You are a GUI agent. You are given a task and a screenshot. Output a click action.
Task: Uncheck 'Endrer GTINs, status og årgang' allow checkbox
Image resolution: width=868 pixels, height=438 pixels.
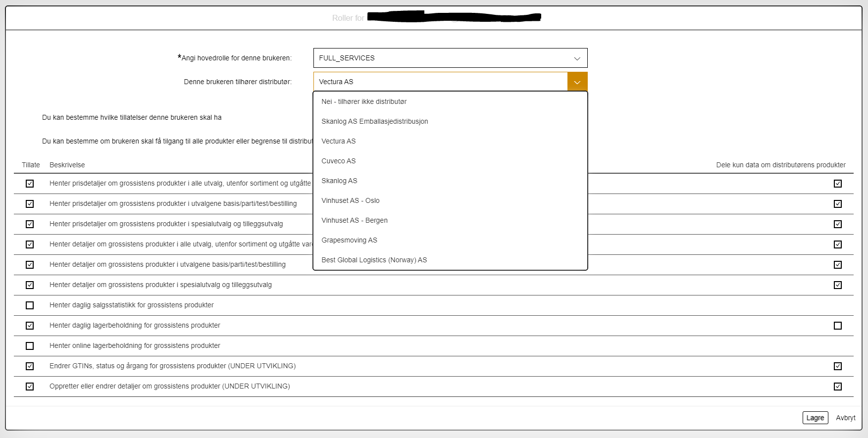(30, 366)
